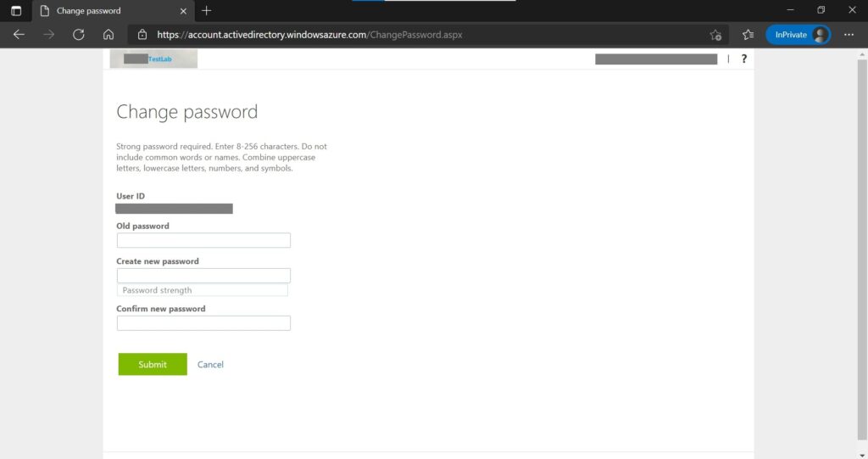Click the help question mark icon
868x459 pixels.
pos(744,59)
